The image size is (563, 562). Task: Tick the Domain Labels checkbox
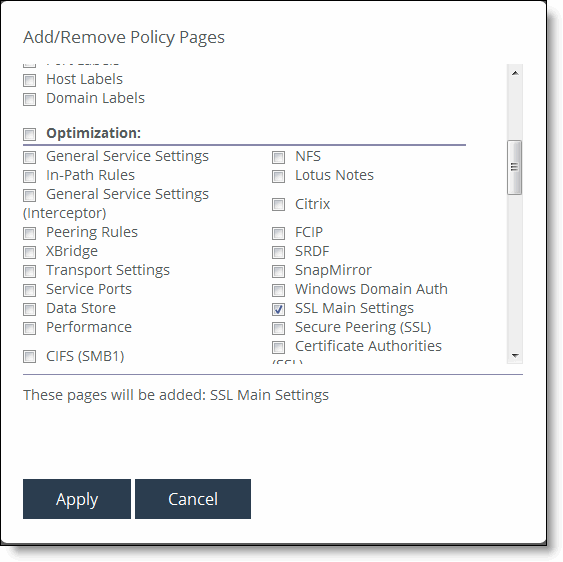pos(29,99)
